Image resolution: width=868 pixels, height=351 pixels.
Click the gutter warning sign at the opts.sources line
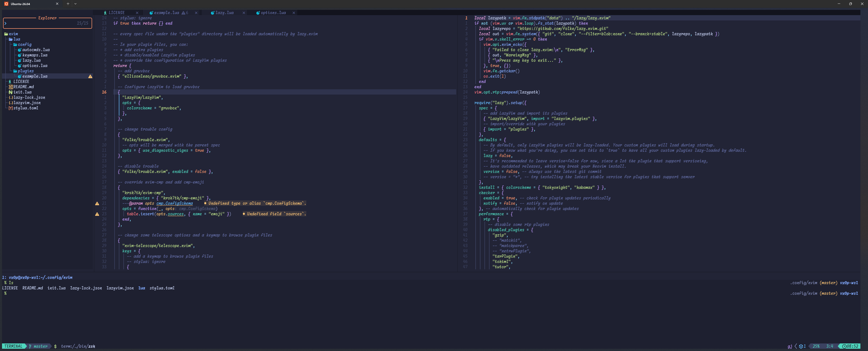pos(97,214)
